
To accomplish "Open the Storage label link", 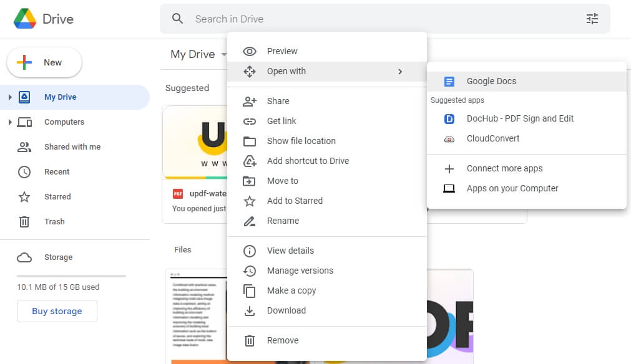I will (58, 257).
